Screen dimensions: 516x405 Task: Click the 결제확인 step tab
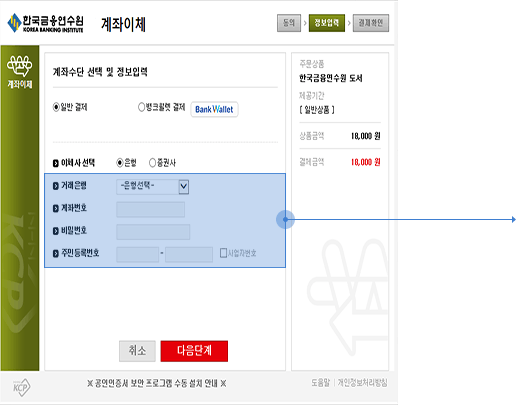[x=371, y=23]
